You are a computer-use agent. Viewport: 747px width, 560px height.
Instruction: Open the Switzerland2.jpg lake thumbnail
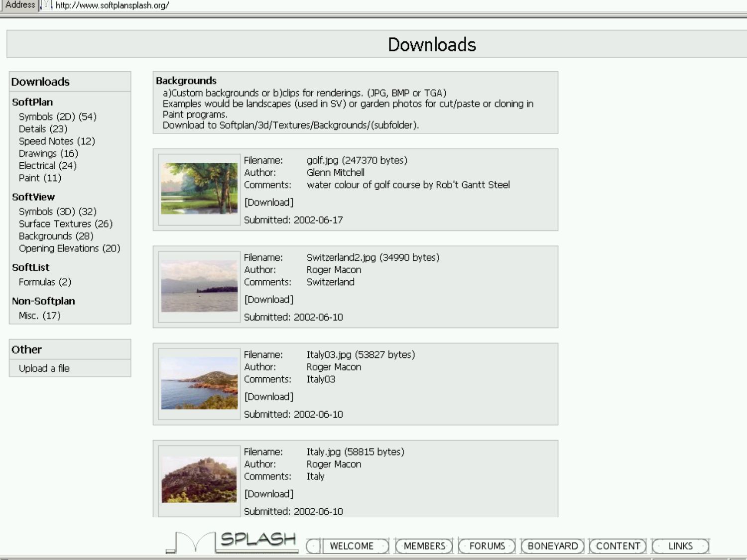coord(199,286)
